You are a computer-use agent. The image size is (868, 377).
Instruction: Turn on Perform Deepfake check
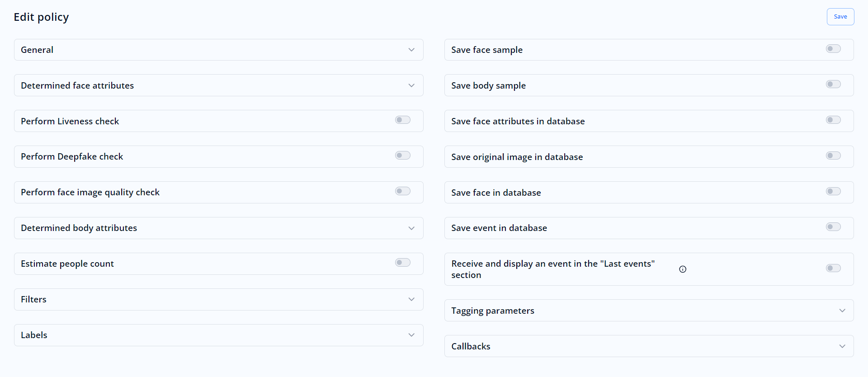click(402, 156)
